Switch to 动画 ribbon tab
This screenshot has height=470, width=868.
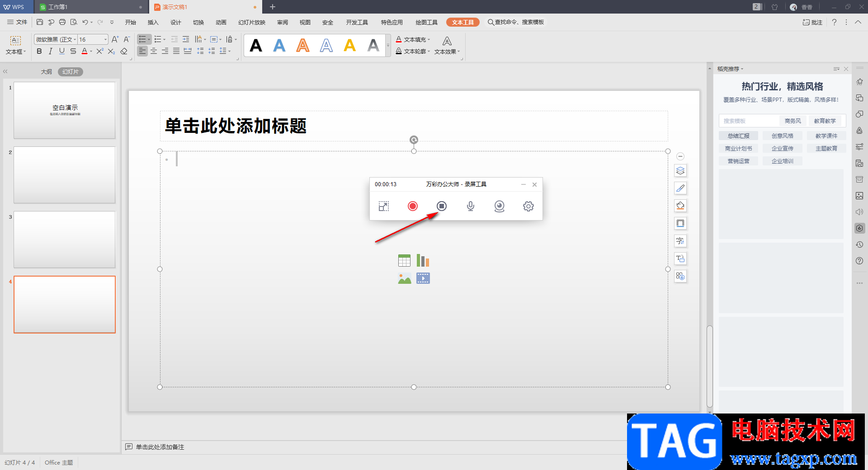coord(221,22)
